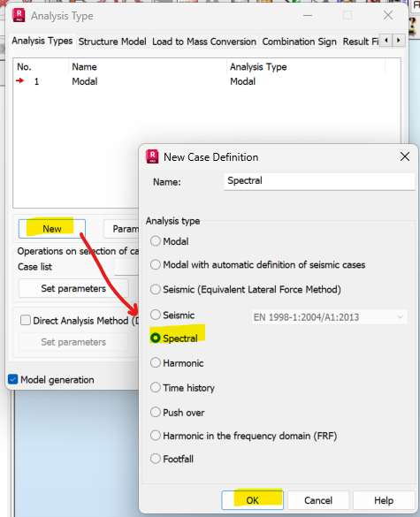The width and height of the screenshot is (420, 517).
Task: Minimize the Analysis Type window
Action: [x=308, y=15]
